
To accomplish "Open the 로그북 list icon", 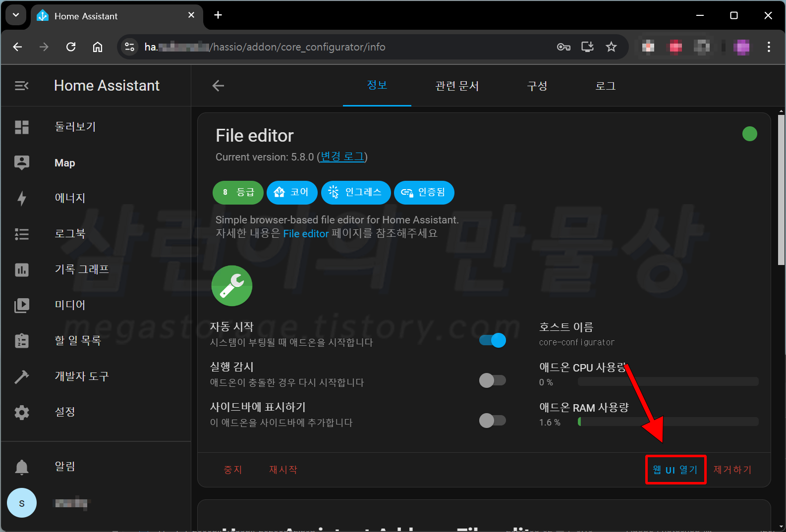I will click(22, 234).
